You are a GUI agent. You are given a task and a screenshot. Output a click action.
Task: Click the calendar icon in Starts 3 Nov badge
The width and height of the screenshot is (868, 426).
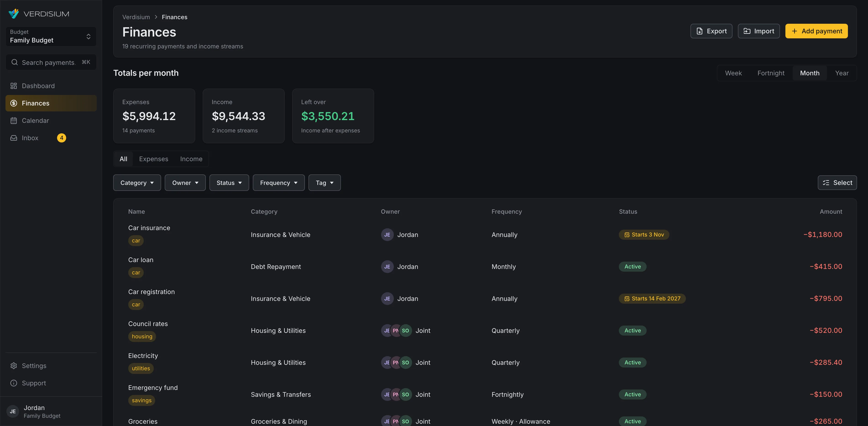627,235
